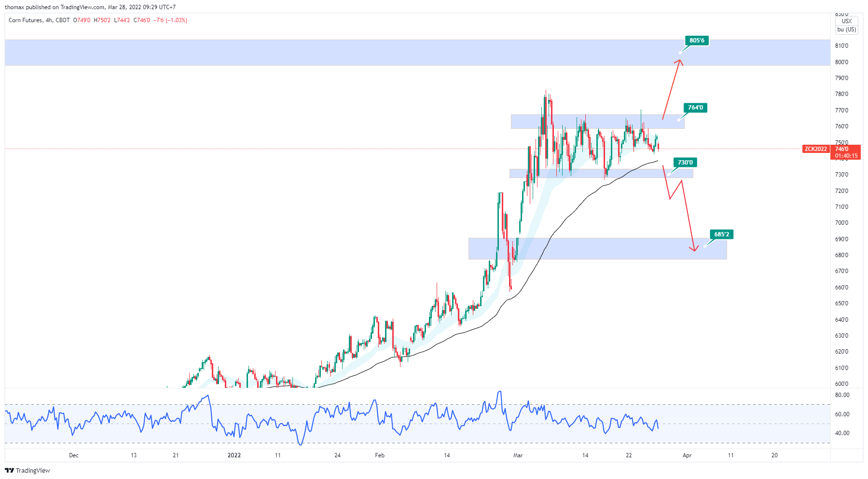Click the upward red arrow head
The width and height of the screenshot is (868, 479).
click(x=679, y=61)
